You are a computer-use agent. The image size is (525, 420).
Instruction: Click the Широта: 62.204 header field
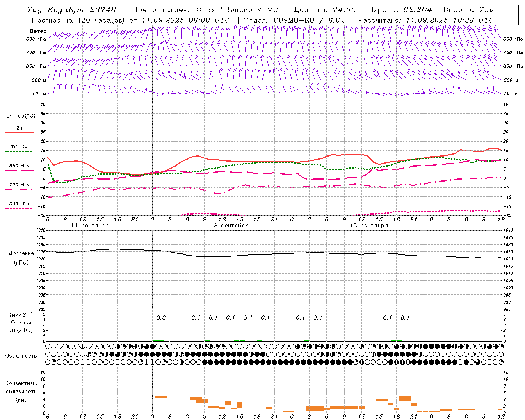[399, 9]
